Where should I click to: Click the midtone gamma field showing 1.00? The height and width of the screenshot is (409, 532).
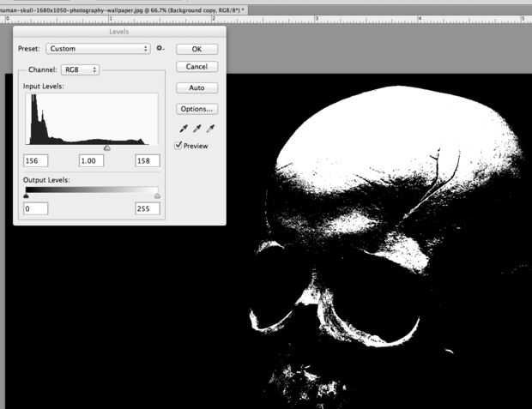coord(90,160)
